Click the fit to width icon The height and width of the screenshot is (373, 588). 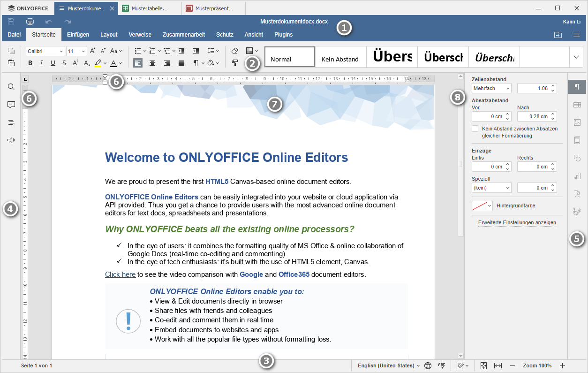[x=498, y=365]
